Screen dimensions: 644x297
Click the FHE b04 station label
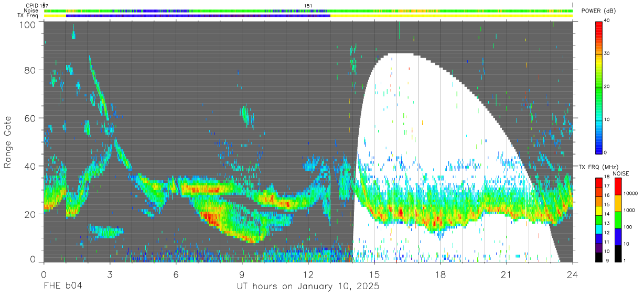62,287
